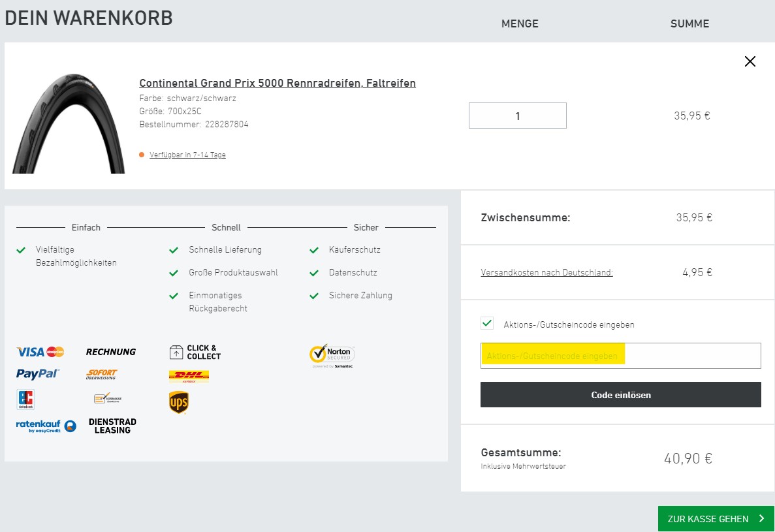
Task: Click the DHL Express logo
Action: point(189,377)
